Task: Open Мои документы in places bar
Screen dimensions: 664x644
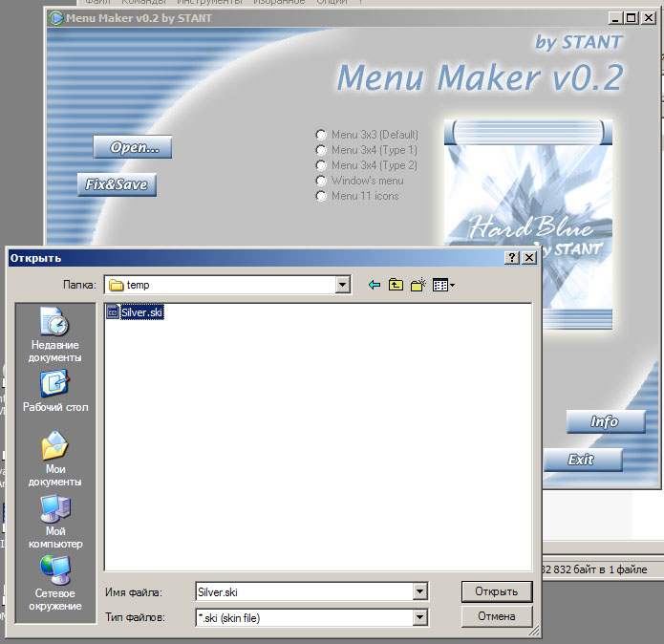Action: 55,459
